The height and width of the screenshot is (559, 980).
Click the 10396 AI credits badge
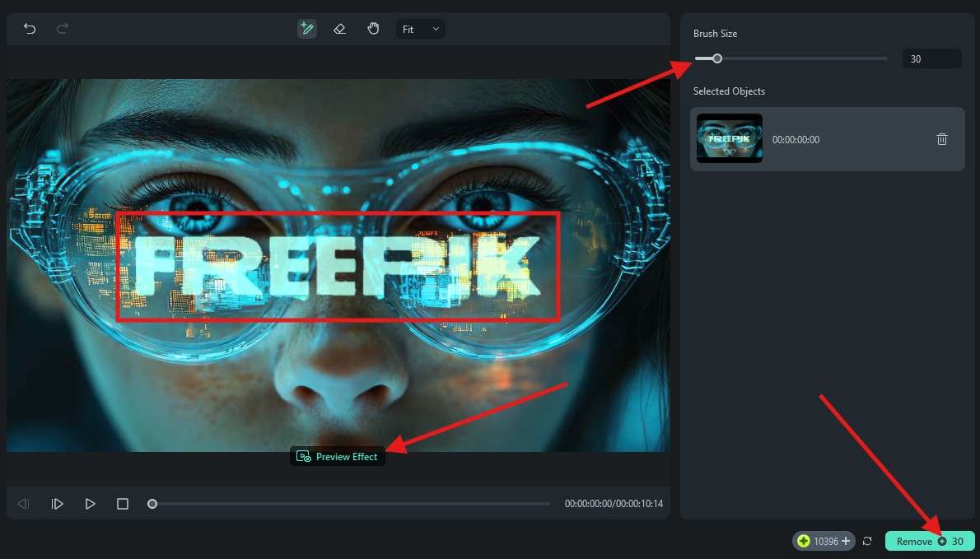point(824,541)
